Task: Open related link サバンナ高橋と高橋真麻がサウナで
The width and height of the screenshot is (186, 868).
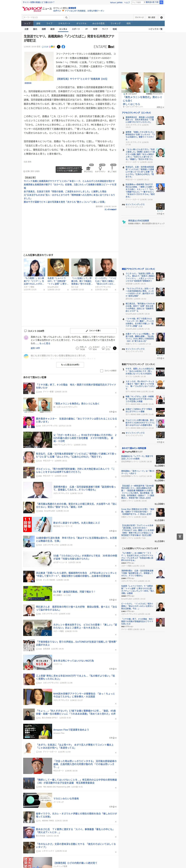Action: click(x=69, y=181)
